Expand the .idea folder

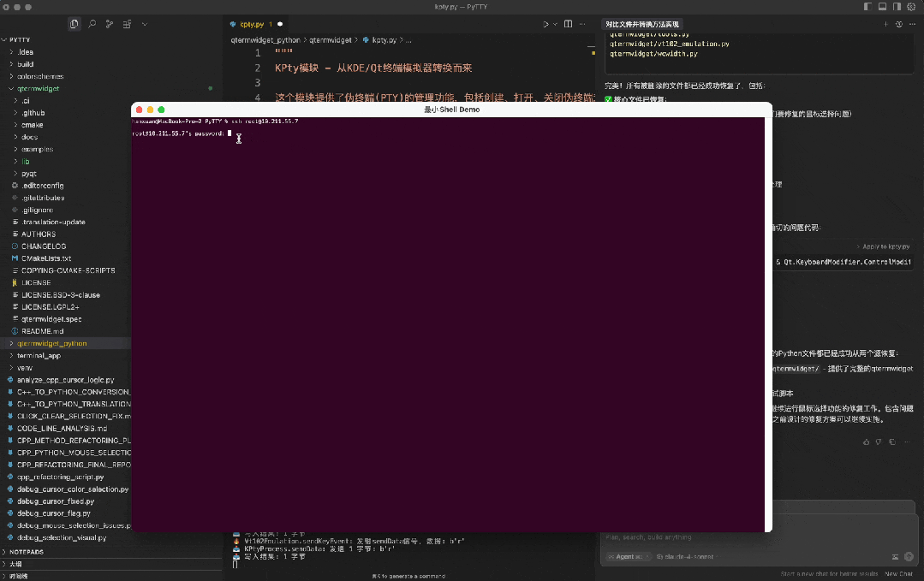26,52
